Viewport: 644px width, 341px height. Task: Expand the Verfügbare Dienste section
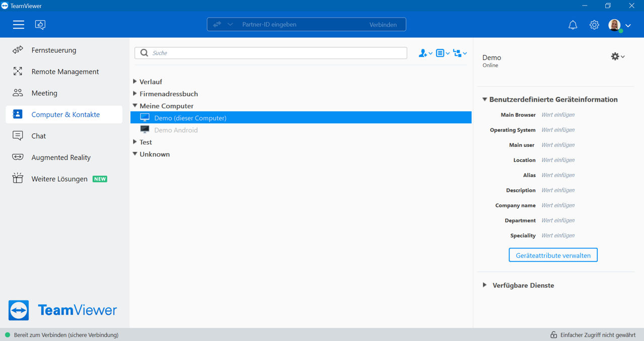pyautogui.click(x=485, y=285)
